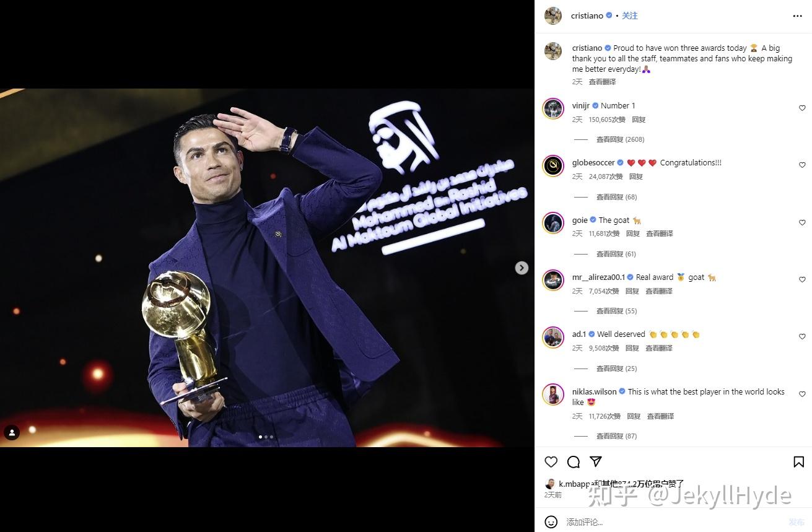812x532 pixels.
Task: Like the post with the heart icon
Action: 551,462
